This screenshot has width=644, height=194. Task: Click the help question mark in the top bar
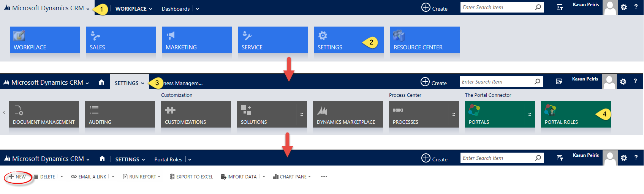636,7
